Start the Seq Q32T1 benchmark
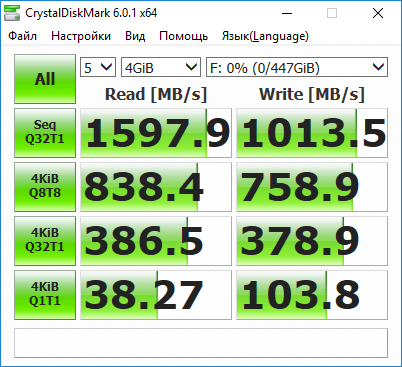 pyautogui.click(x=45, y=133)
